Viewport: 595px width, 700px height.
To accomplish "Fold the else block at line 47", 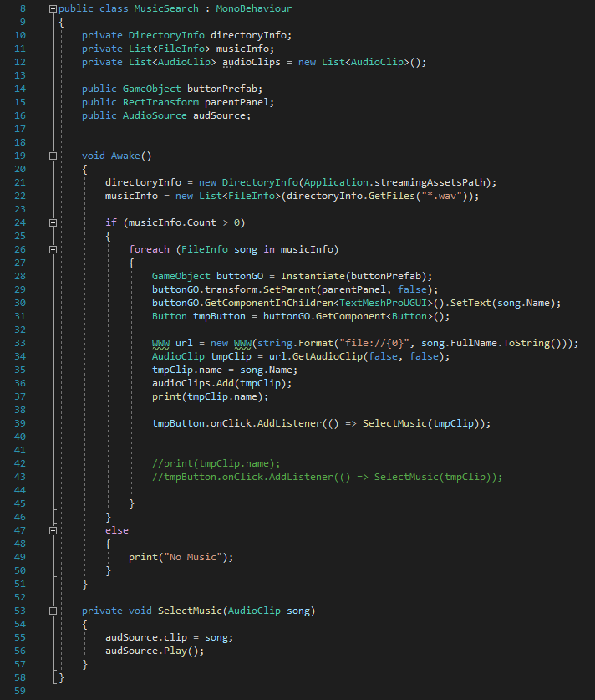I will (53, 530).
